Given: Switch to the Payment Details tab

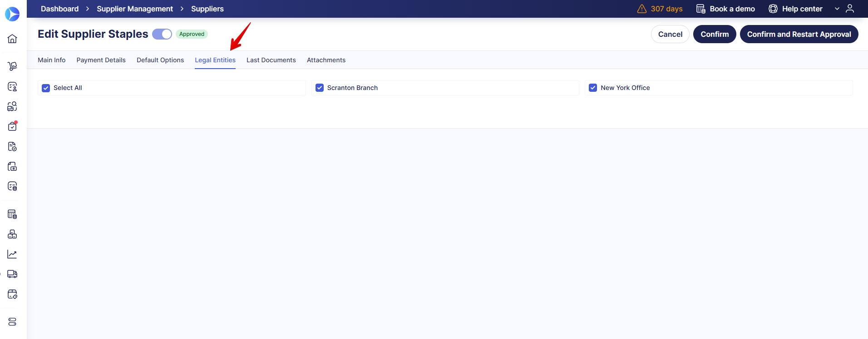Looking at the screenshot, I should 101,60.
